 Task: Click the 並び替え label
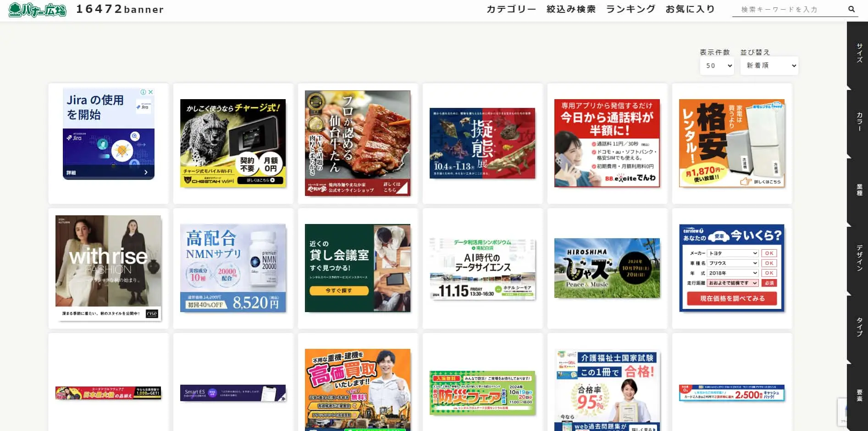[755, 52]
